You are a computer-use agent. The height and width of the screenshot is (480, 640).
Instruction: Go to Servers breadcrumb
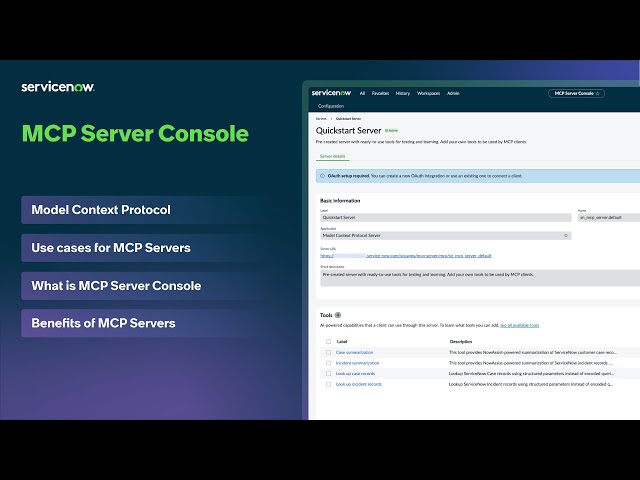pos(321,119)
